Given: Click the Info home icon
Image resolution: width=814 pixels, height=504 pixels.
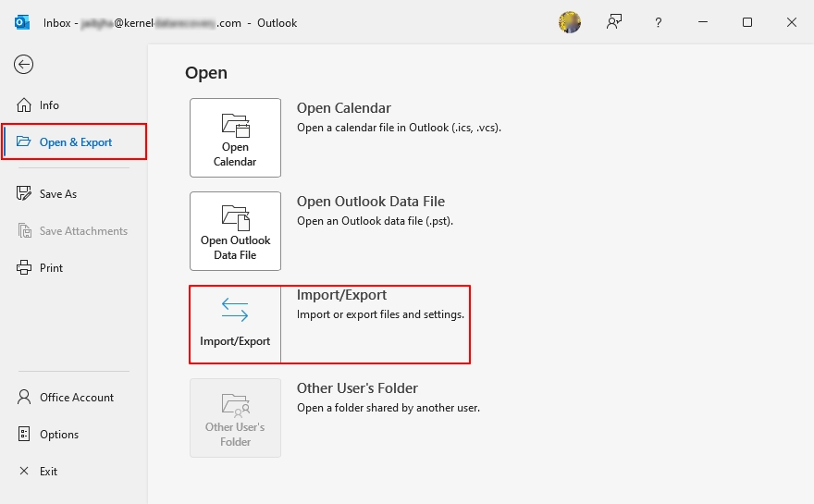Looking at the screenshot, I should 24,104.
